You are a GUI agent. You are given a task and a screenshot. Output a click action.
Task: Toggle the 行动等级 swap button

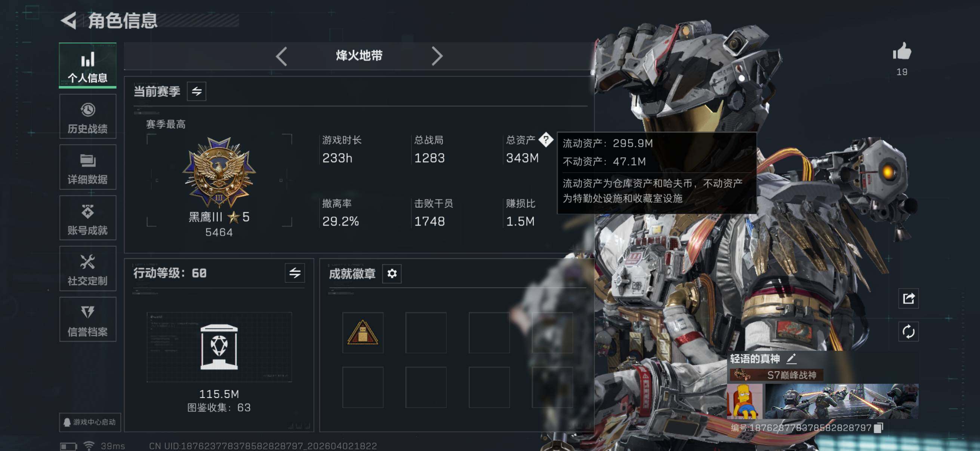point(295,273)
